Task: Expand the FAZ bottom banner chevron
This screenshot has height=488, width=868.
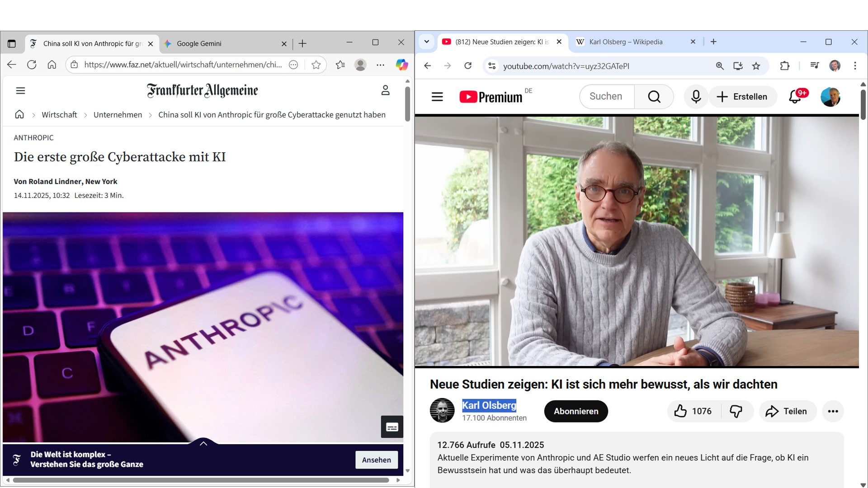Action: point(203,444)
